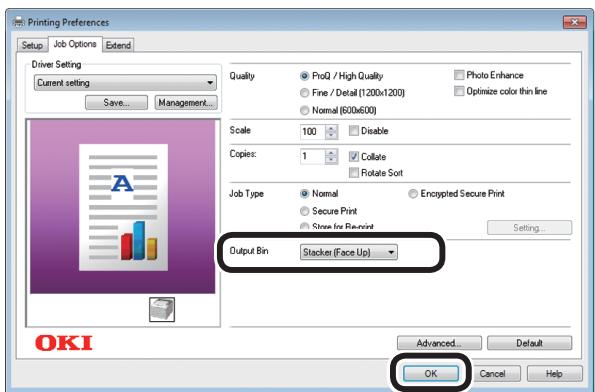Open the Management... dialog
This screenshot has width=595, height=392.
(186, 102)
